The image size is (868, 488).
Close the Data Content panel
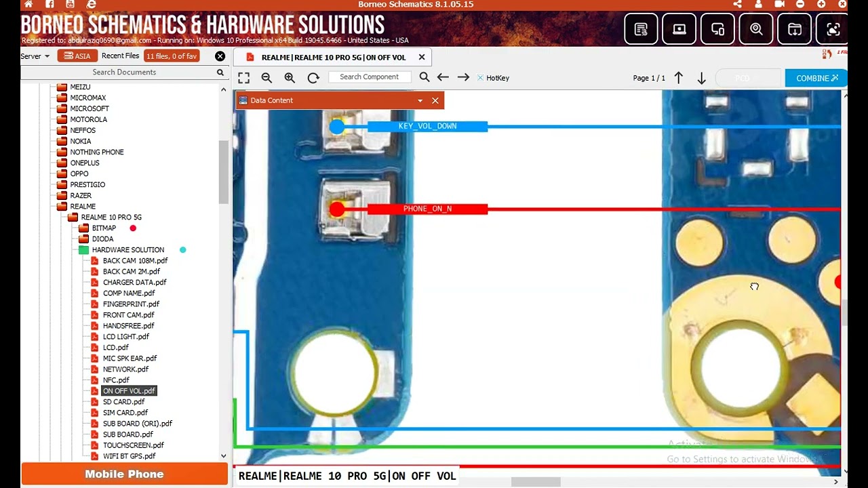pyautogui.click(x=435, y=100)
